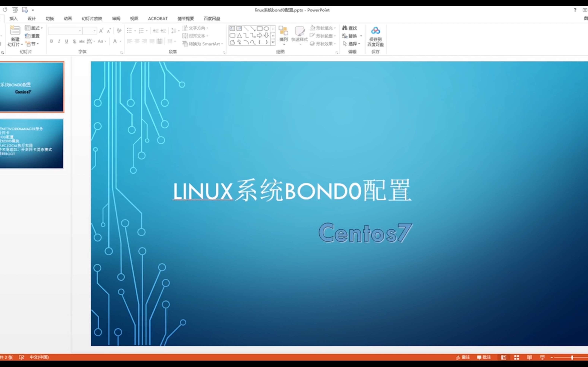Viewport: 588px width, 367px height.
Task: Select the curve shape in gallery
Action: (x=253, y=42)
